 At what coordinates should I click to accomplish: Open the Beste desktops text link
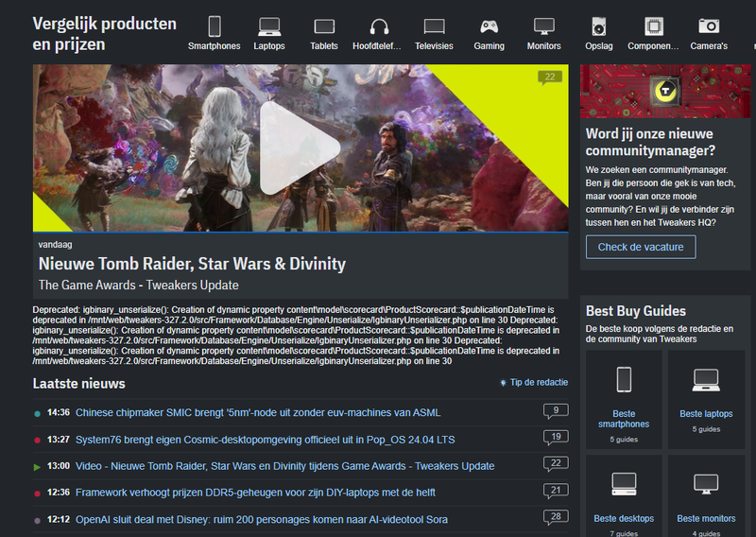[x=624, y=519]
